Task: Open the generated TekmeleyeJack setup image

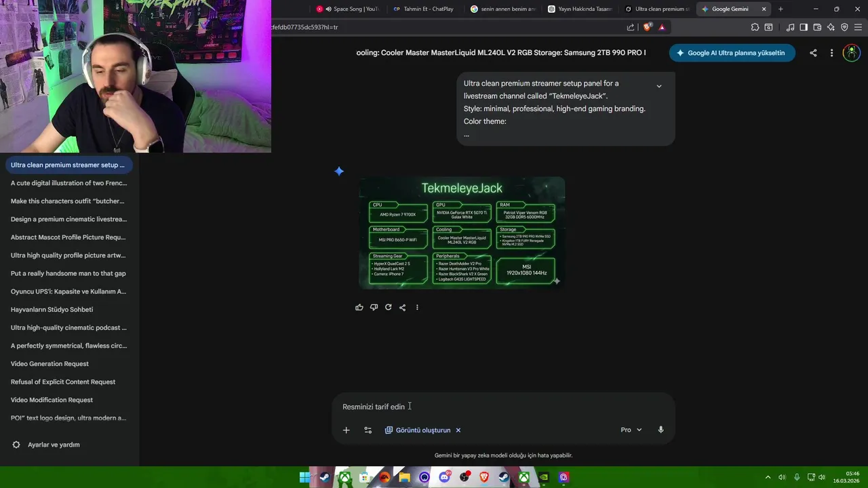Action: pyautogui.click(x=462, y=232)
